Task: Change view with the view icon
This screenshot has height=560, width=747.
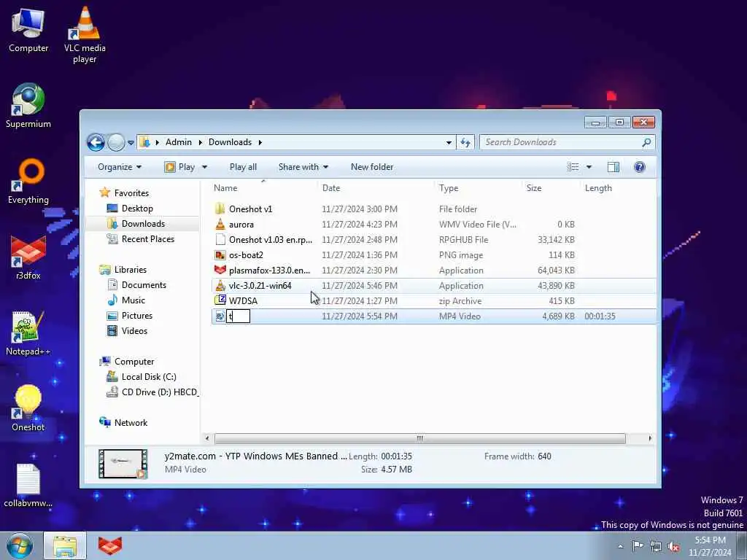Action: click(x=573, y=167)
